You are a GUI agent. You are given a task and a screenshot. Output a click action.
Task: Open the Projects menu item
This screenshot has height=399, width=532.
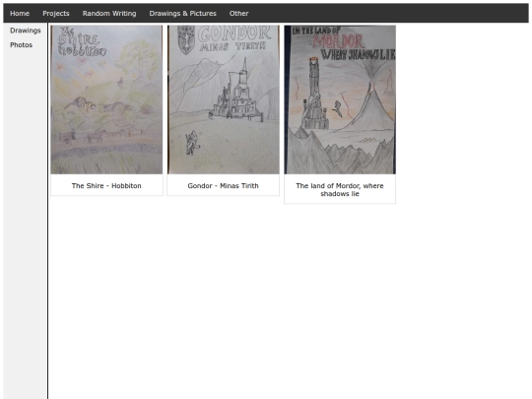click(x=56, y=13)
